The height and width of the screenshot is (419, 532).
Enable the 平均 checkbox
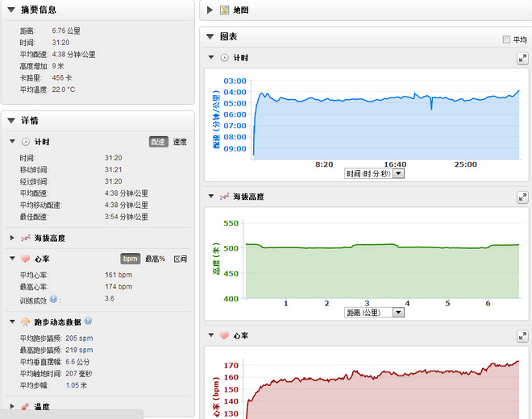(506, 39)
